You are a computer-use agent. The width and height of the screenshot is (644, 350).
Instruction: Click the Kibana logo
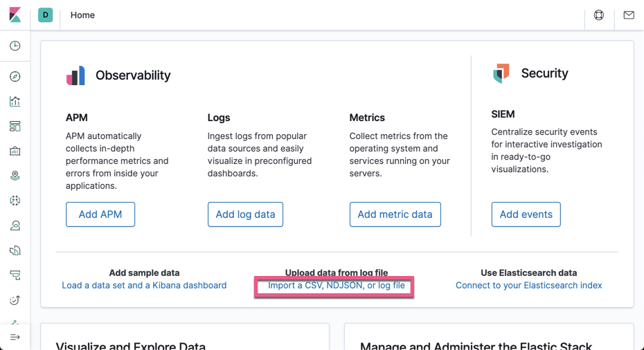15,15
